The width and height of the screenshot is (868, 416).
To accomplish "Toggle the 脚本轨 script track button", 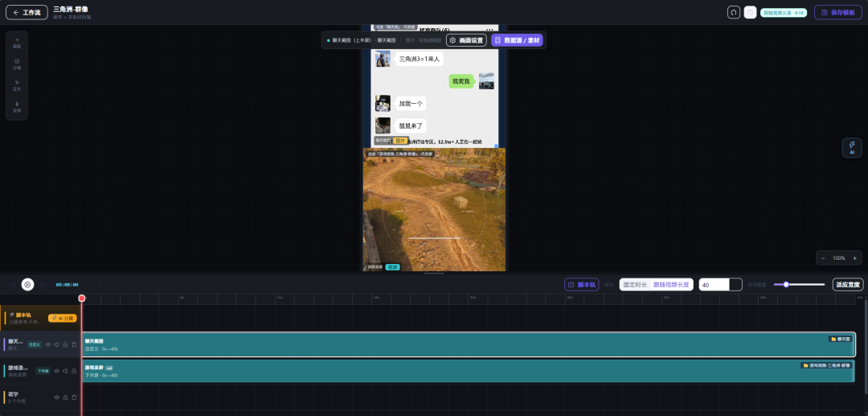I will tap(581, 285).
